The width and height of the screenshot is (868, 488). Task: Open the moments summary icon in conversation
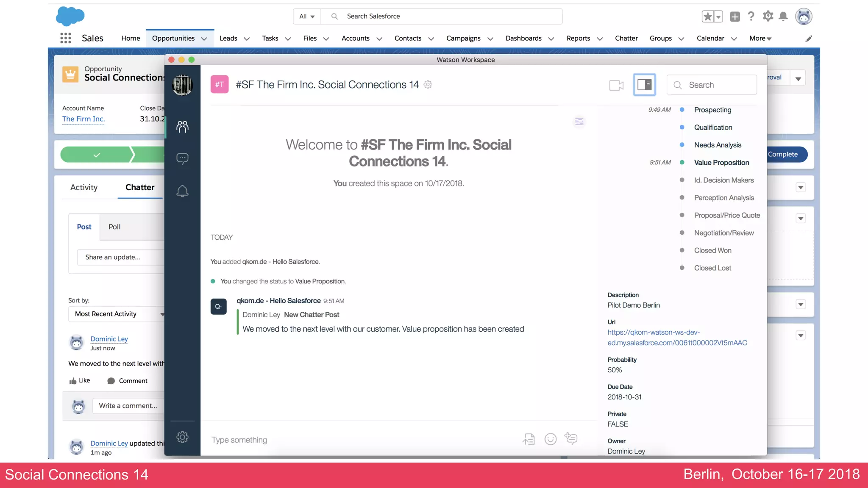(579, 122)
